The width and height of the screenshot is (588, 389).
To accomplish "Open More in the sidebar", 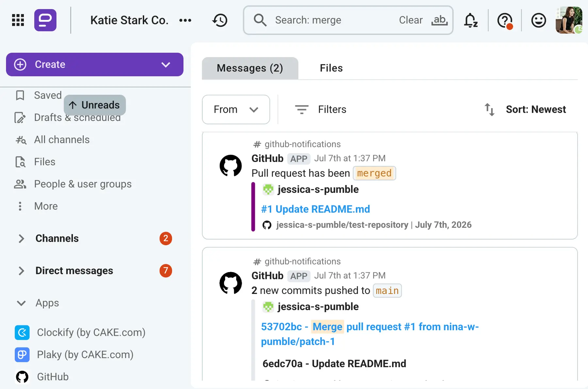I will click(x=46, y=206).
